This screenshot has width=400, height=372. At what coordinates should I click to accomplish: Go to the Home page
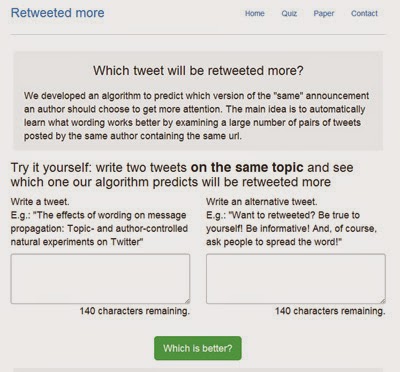pos(255,13)
